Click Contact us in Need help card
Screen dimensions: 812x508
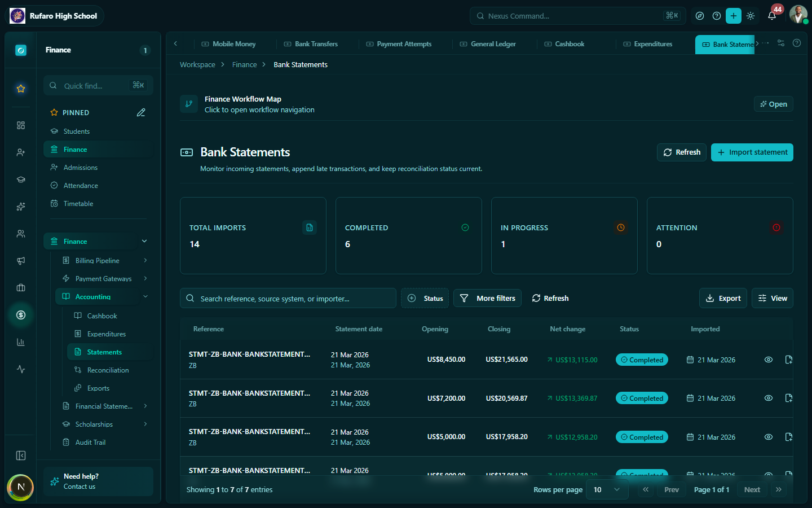(80, 487)
